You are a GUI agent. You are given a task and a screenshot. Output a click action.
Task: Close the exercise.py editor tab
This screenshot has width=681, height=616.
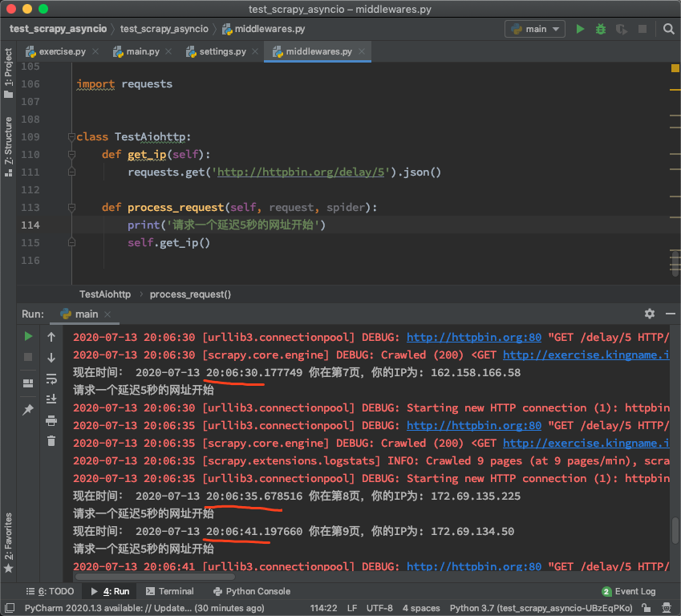tap(95, 51)
